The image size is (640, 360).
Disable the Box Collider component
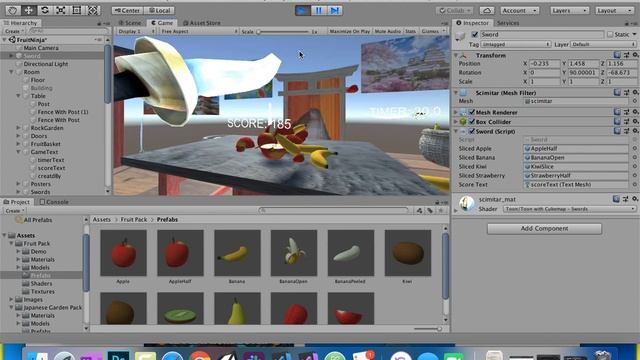[472, 122]
